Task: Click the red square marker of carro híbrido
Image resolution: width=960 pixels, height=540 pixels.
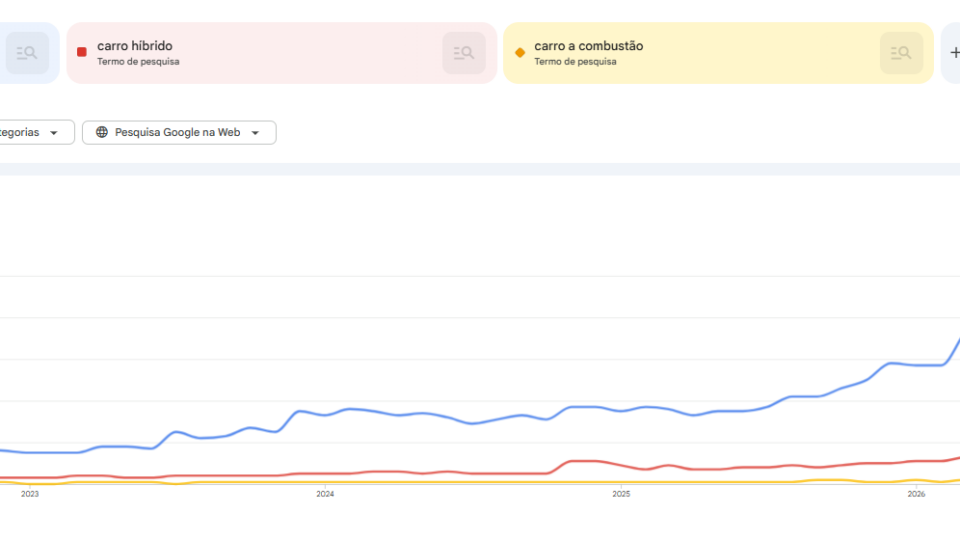Action: pyautogui.click(x=81, y=52)
